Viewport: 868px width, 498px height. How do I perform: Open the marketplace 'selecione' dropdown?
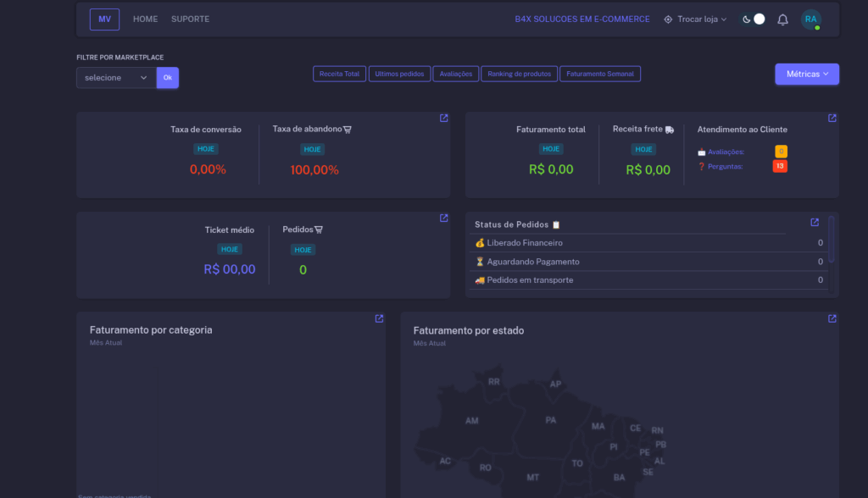point(116,78)
